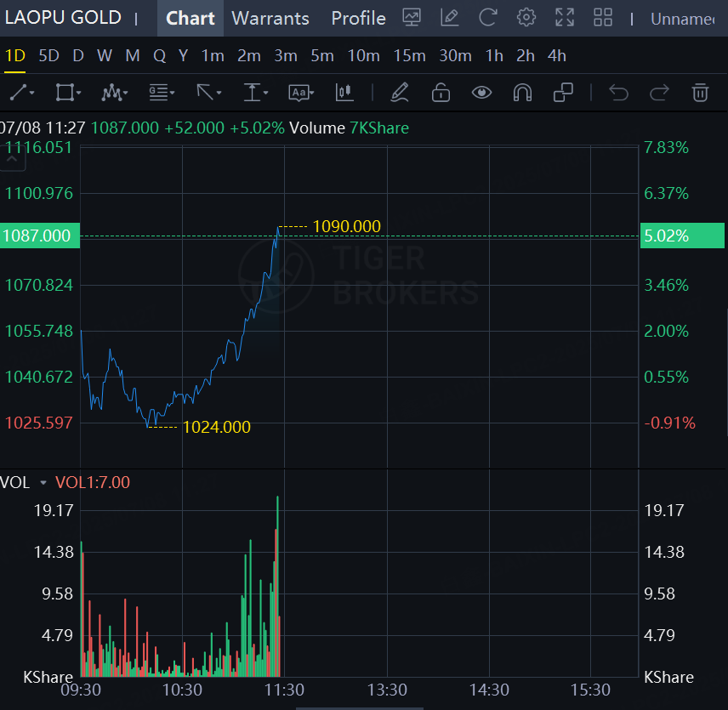Select the trend line drawing tool

click(18, 93)
